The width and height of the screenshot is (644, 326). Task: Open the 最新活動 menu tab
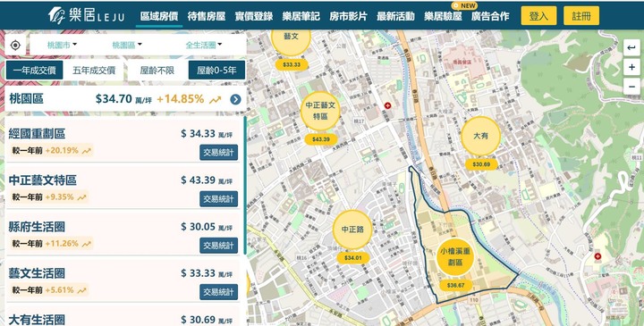tap(395, 16)
